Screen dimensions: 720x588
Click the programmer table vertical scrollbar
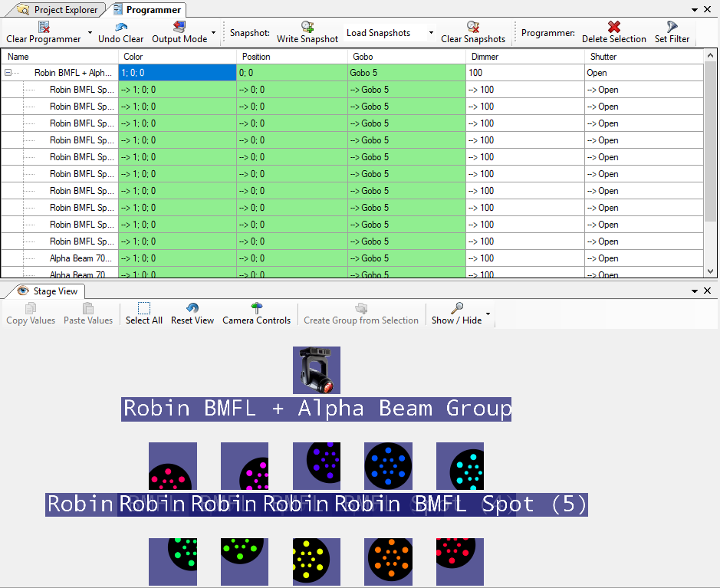click(x=710, y=141)
